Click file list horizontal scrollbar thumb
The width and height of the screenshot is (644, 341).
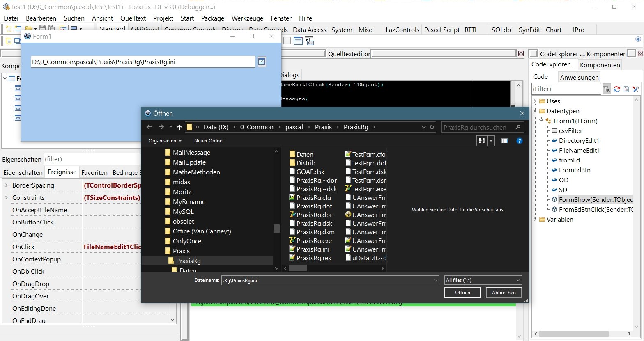297,268
